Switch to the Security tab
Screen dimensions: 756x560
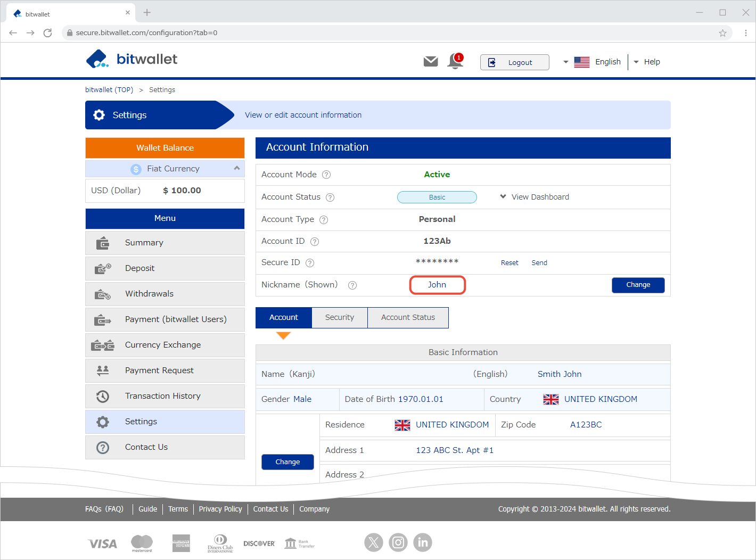click(x=339, y=317)
